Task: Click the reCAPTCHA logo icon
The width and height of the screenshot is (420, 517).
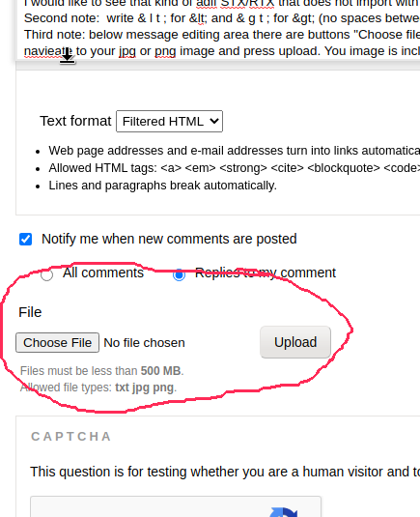Action: click(x=283, y=512)
